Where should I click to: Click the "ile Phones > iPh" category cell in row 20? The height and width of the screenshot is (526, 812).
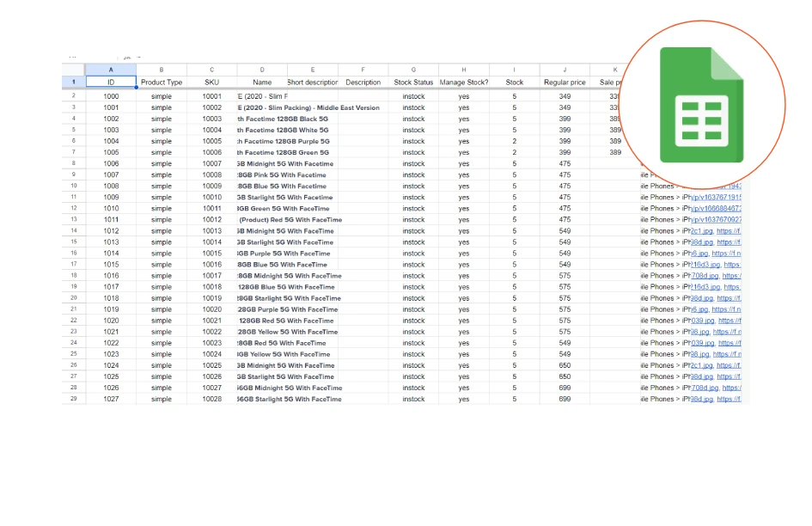click(665, 298)
